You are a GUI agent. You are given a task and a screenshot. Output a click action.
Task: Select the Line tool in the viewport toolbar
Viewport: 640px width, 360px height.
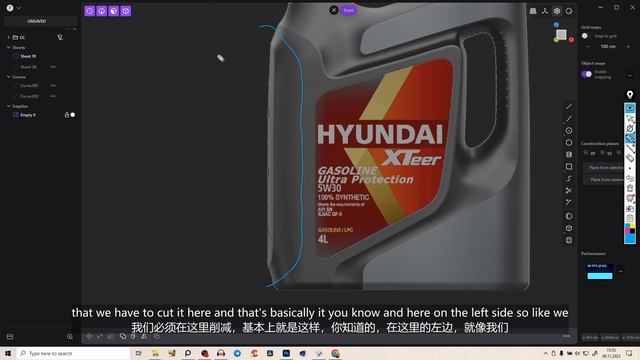coord(569,107)
